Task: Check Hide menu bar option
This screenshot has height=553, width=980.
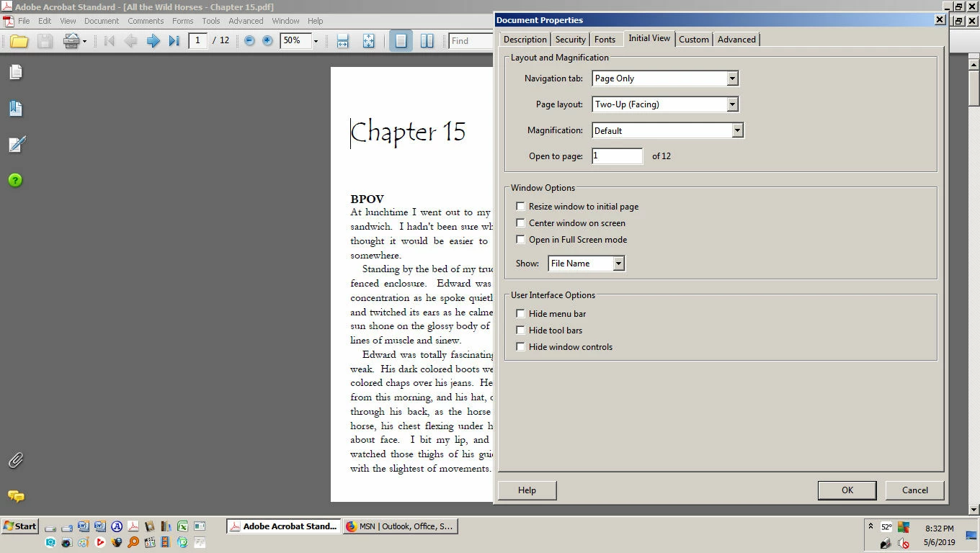Action: click(x=520, y=313)
